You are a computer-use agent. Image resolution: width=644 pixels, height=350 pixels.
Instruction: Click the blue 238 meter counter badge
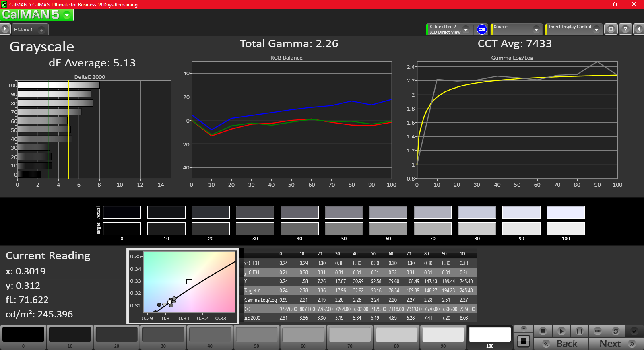(x=482, y=29)
